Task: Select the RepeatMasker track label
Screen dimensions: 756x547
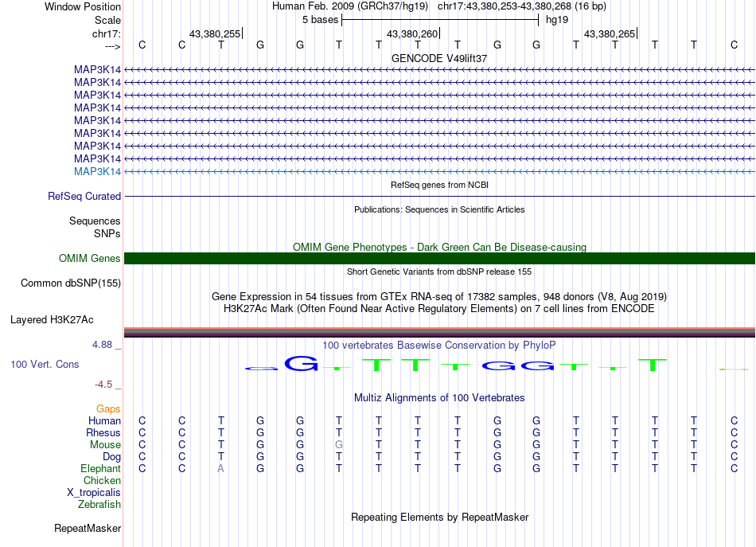Action: pyautogui.click(x=88, y=529)
